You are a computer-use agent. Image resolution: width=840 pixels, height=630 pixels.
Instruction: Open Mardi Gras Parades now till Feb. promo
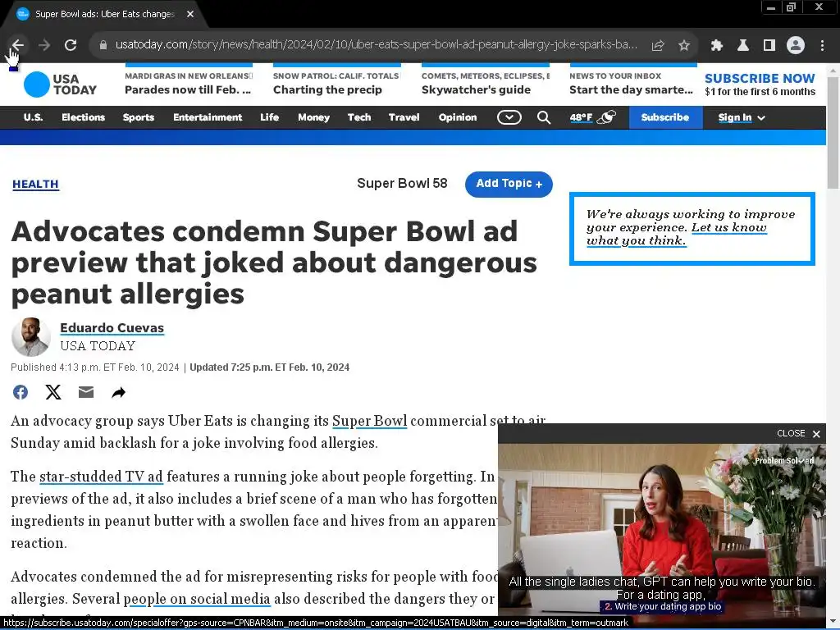189,83
